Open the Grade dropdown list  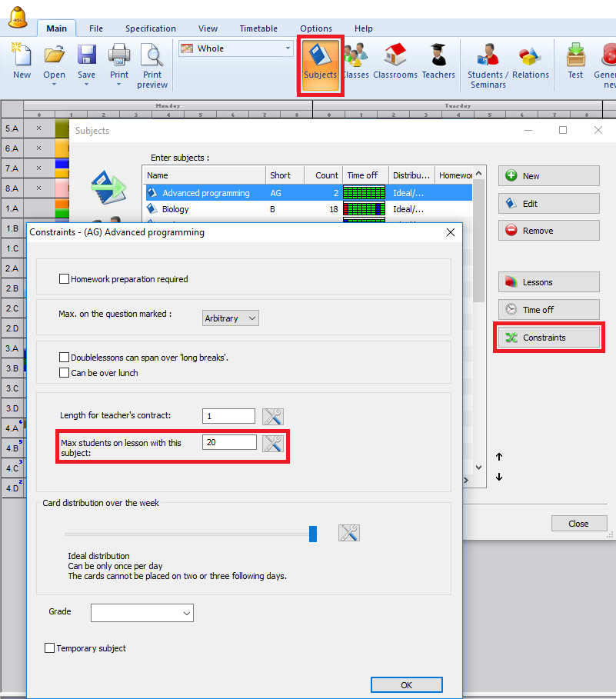click(142, 613)
